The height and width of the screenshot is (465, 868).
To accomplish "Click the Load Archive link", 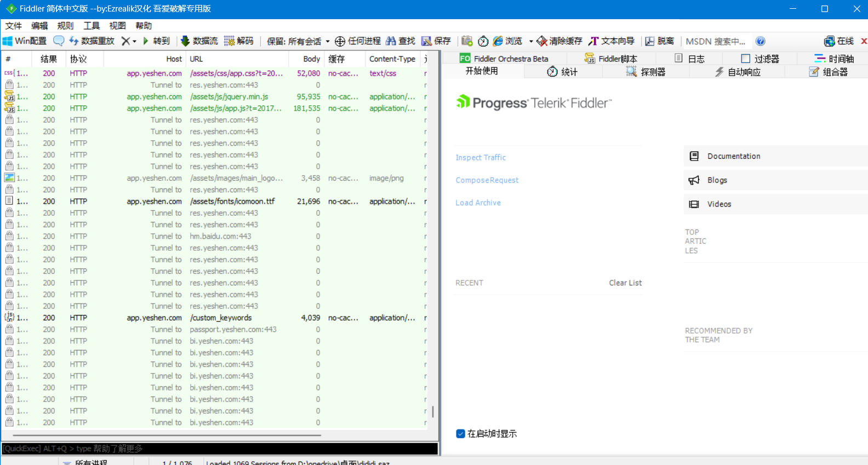I will [x=478, y=203].
